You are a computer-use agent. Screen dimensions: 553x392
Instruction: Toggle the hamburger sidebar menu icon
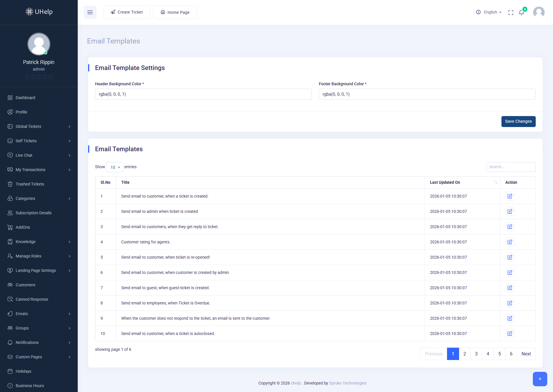90,12
